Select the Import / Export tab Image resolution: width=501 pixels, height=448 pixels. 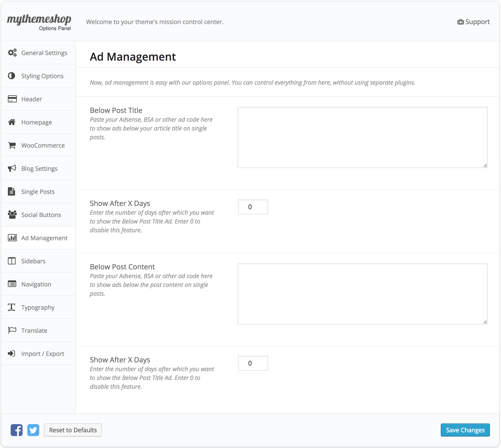click(43, 354)
